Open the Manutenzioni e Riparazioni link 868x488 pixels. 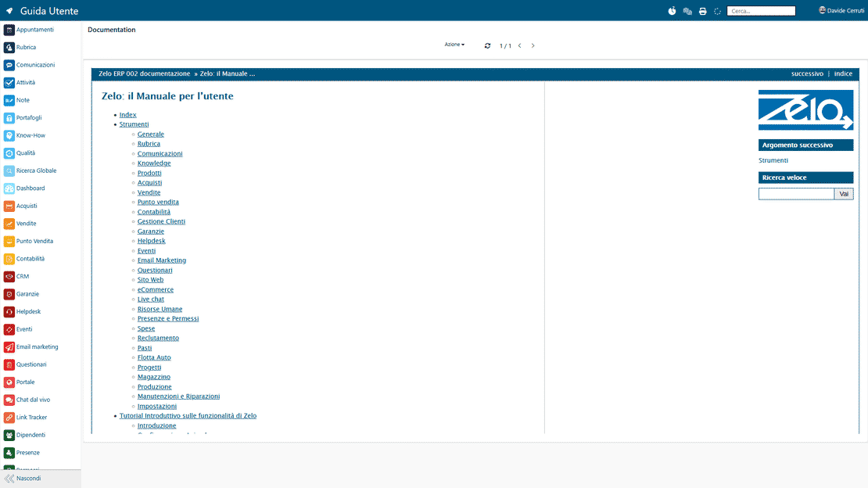[178, 396]
